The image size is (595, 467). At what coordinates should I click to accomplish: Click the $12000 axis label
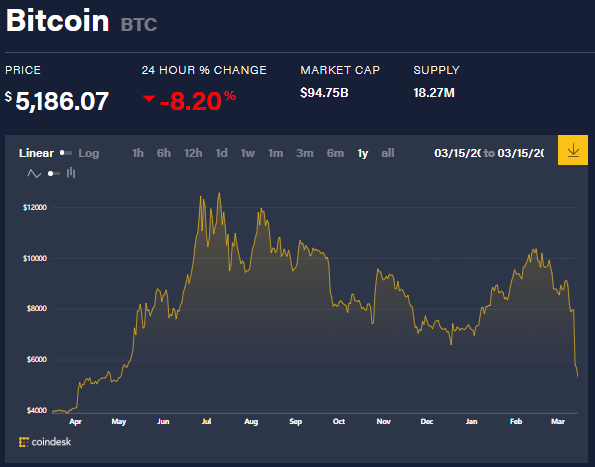[x=35, y=208]
